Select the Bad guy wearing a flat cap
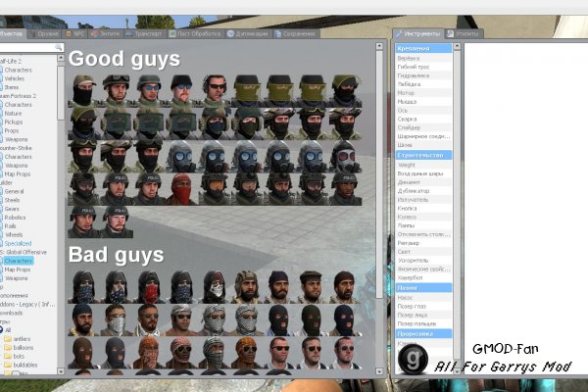This screenshot has width=588, height=392. point(313,287)
